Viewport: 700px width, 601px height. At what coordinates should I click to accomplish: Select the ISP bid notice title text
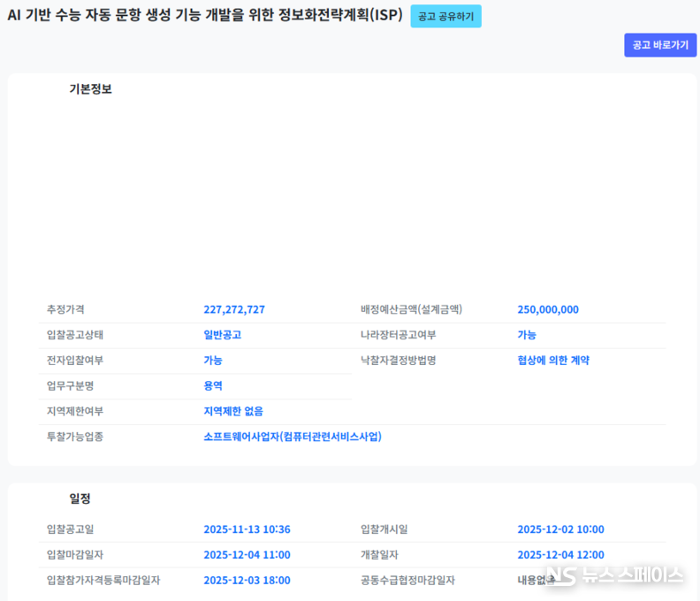(x=204, y=16)
